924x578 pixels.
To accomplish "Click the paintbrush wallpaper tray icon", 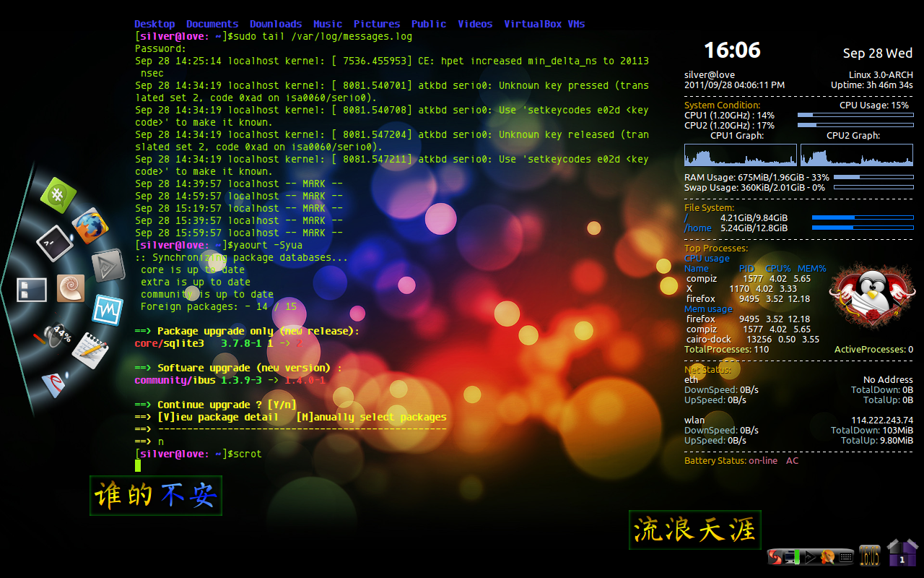I will (x=829, y=557).
